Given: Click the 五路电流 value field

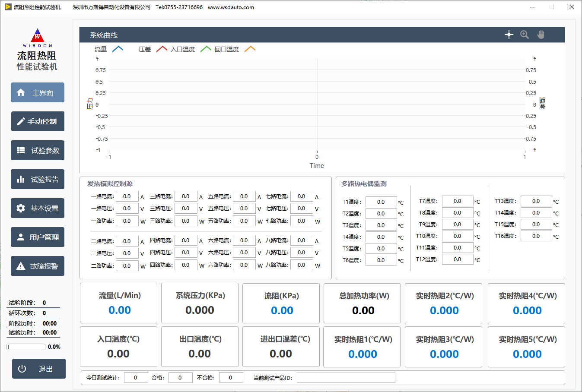Looking at the screenshot, I should (244, 196).
